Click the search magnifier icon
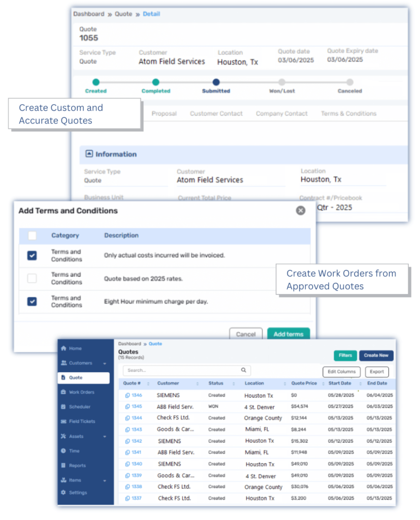The width and height of the screenshot is (420, 520). coord(244,370)
